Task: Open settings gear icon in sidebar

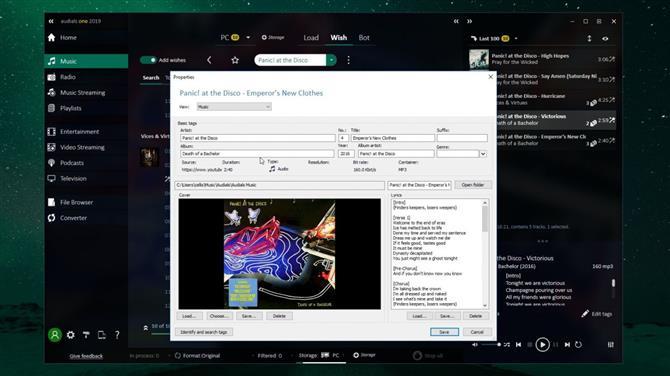Action: pos(71,335)
